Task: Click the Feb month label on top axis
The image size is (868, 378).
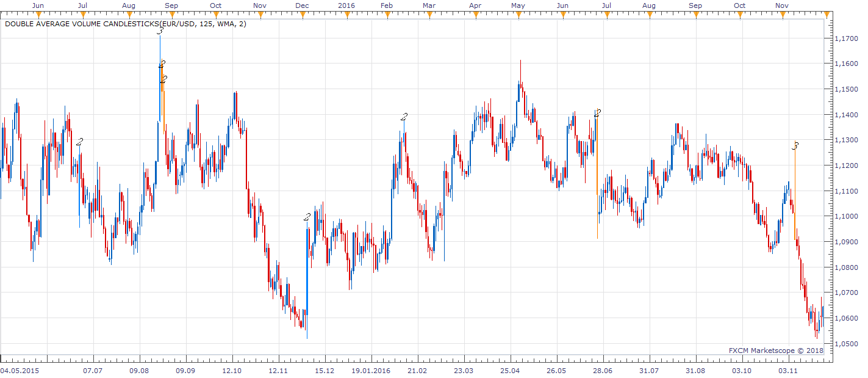Action: (x=386, y=5)
